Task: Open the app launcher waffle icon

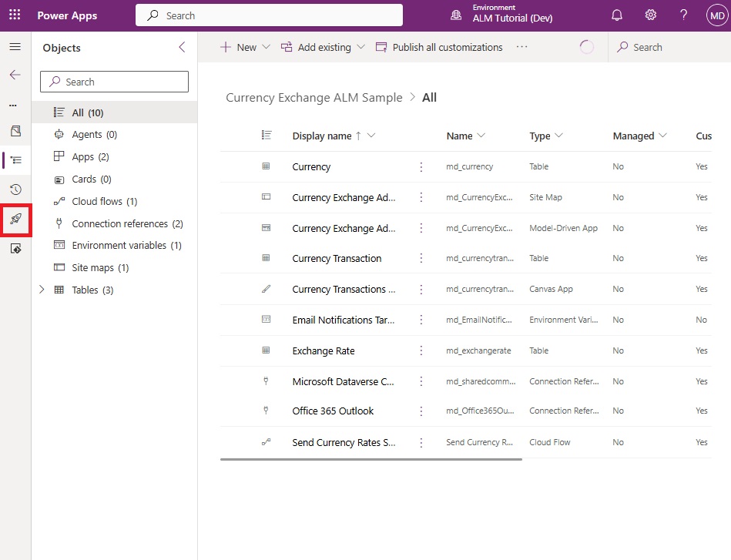Action: tap(15, 15)
